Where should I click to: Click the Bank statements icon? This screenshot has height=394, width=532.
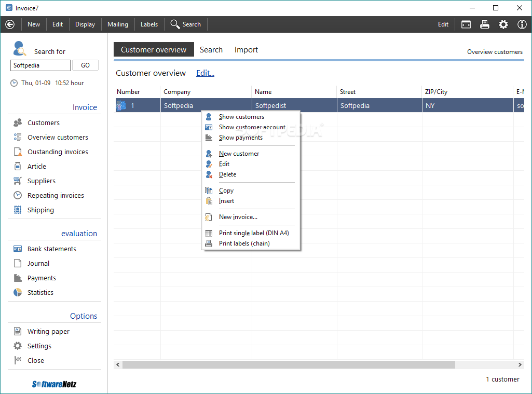[18, 249]
